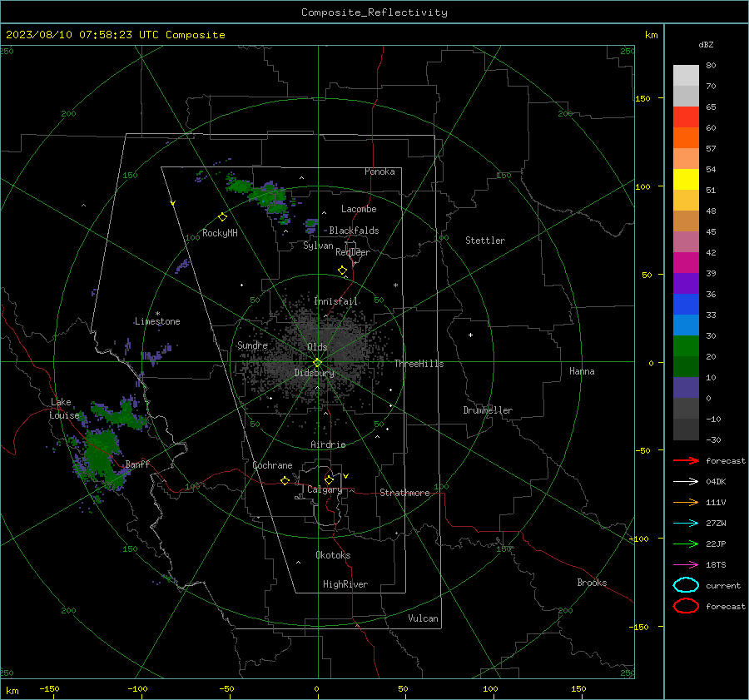Click the Composite_Reflectivity title
Viewport: 749px width, 700px height.
(x=374, y=12)
